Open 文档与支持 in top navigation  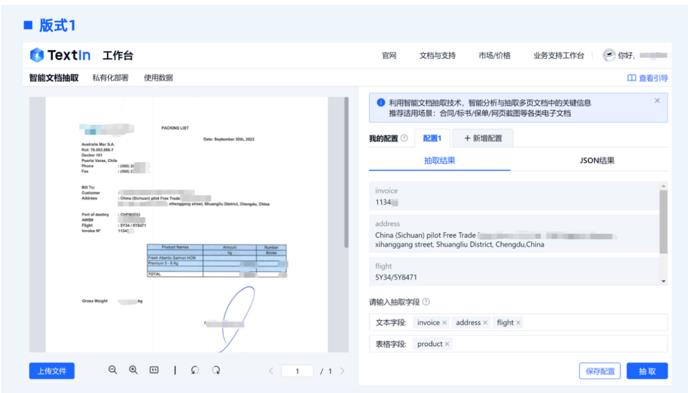pyautogui.click(x=437, y=56)
